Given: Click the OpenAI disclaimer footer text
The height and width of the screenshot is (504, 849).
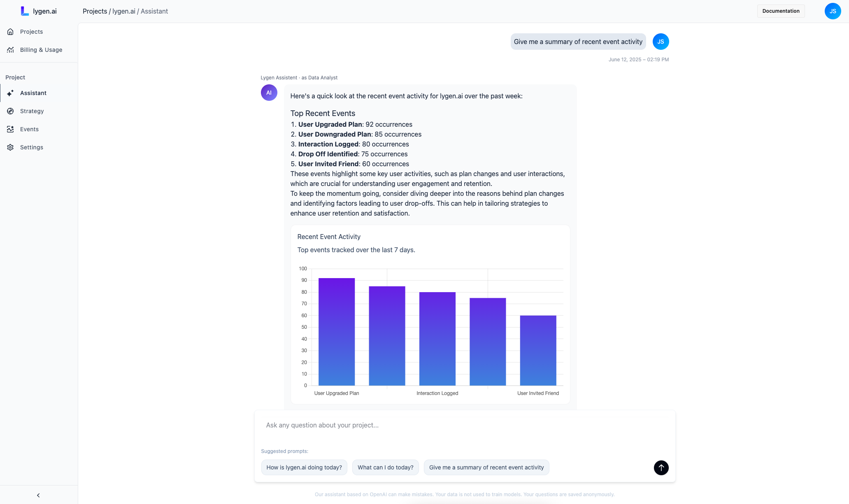Looking at the screenshot, I should [465, 495].
